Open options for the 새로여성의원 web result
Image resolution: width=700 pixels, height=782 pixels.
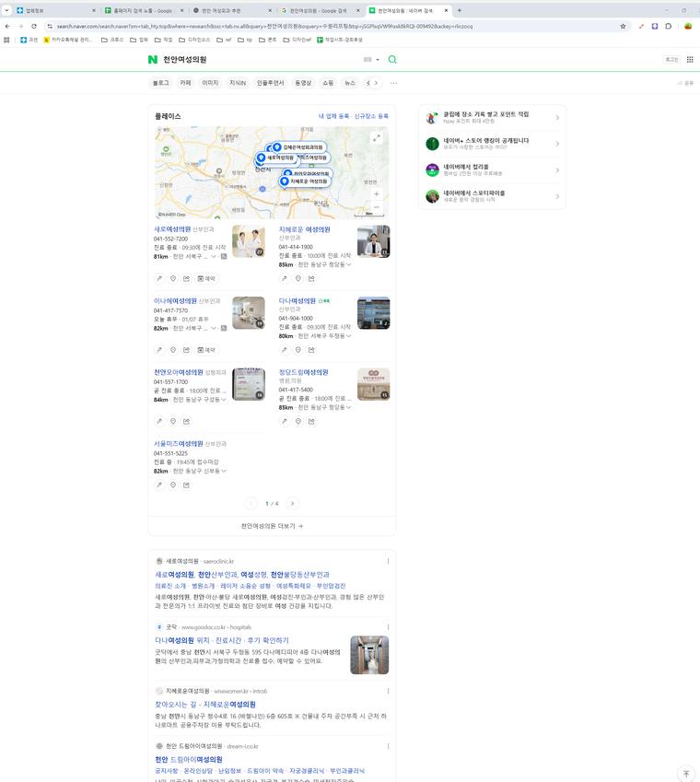click(x=388, y=561)
